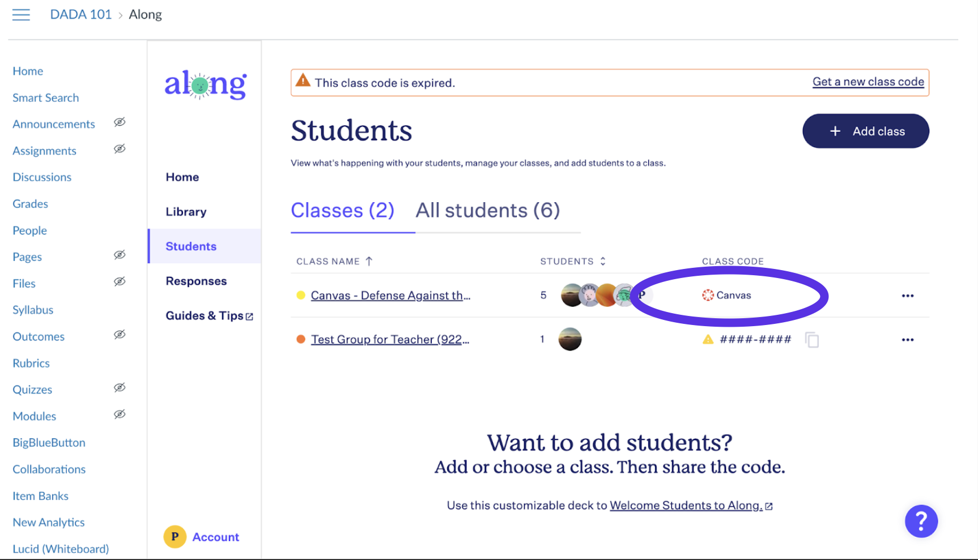The image size is (978, 560).
Task: Open Canvas course Home link
Action: tap(28, 71)
